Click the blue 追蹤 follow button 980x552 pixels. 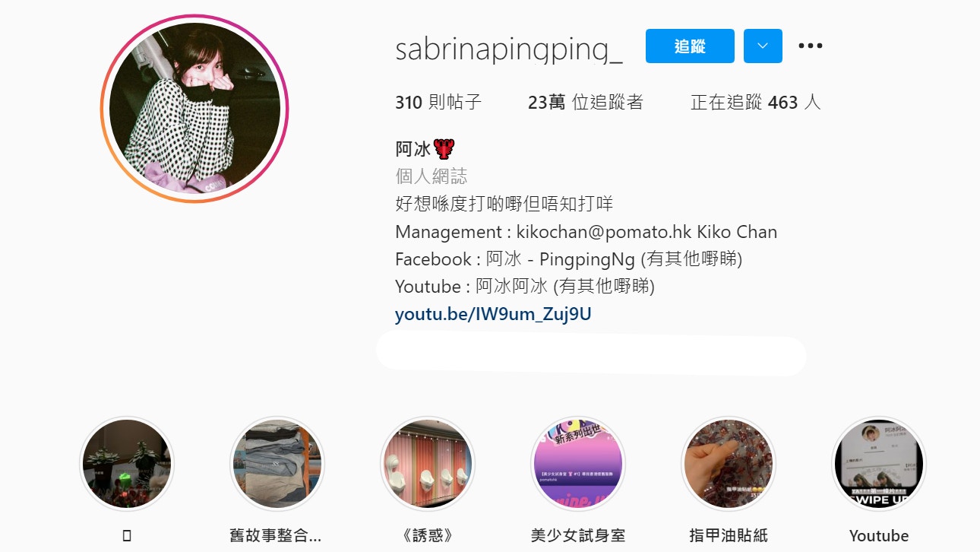tap(690, 46)
